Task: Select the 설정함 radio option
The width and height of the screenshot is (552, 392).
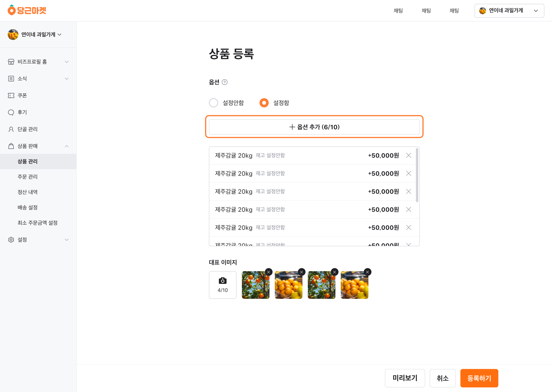Action: (264, 103)
